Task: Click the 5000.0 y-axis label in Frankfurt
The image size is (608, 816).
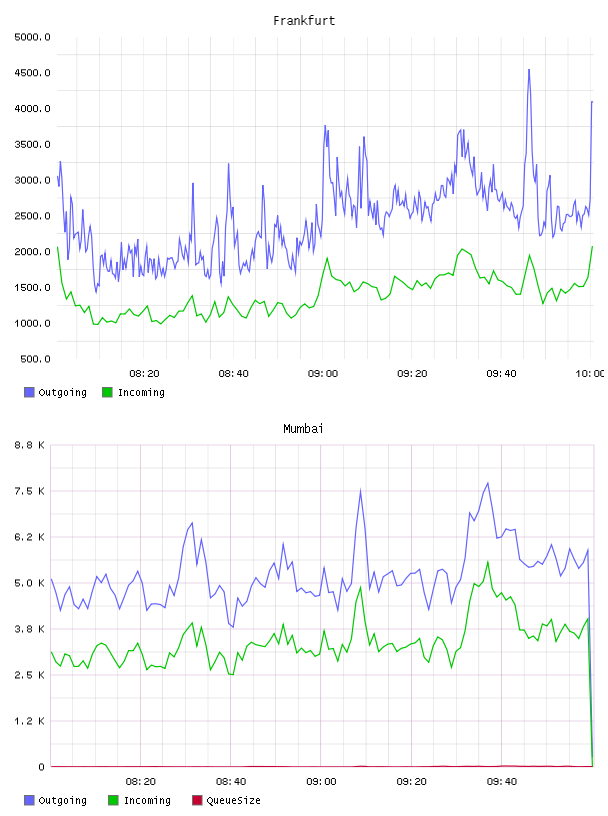Action: coord(32,37)
